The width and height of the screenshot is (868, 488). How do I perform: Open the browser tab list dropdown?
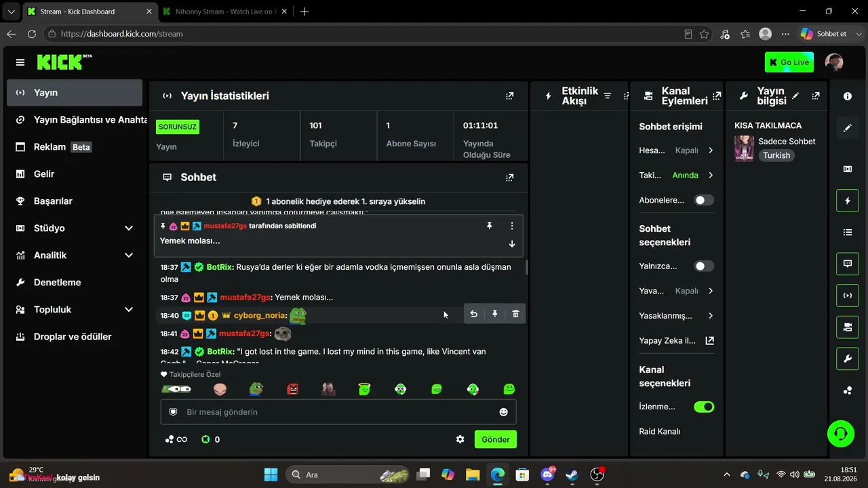[x=11, y=12]
